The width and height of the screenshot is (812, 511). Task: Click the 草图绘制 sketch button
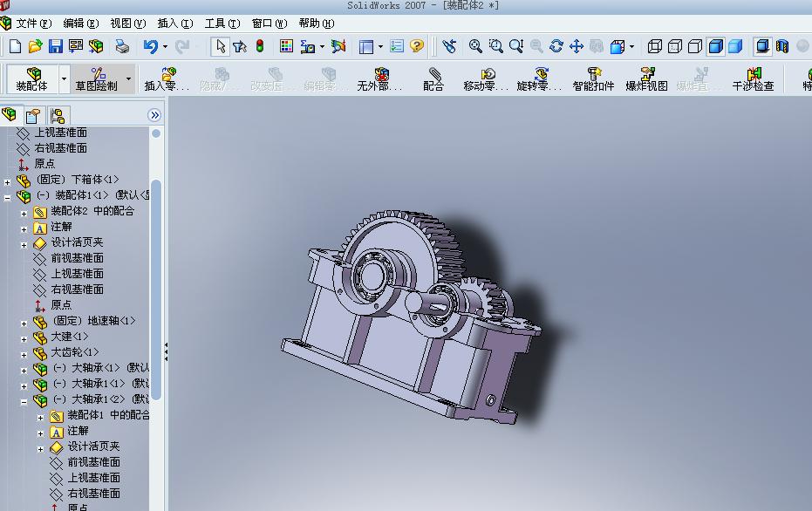(x=97, y=78)
